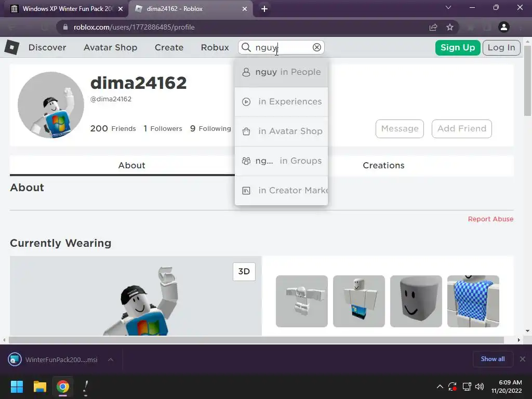Open the 9 Following list
532x399 pixels.
coord(210,129)
